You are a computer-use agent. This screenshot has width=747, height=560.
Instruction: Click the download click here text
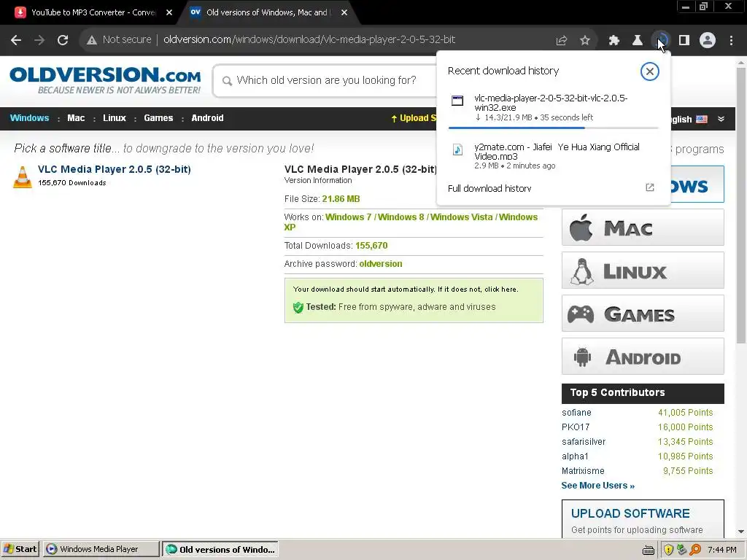(x=501, y=289)
